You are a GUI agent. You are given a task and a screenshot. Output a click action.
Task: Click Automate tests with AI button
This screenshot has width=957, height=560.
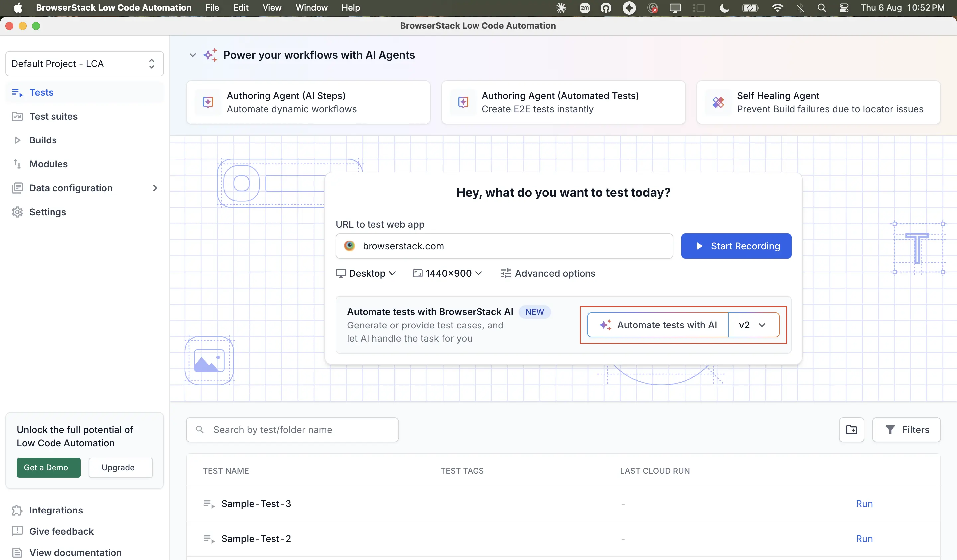click(658, 325)
